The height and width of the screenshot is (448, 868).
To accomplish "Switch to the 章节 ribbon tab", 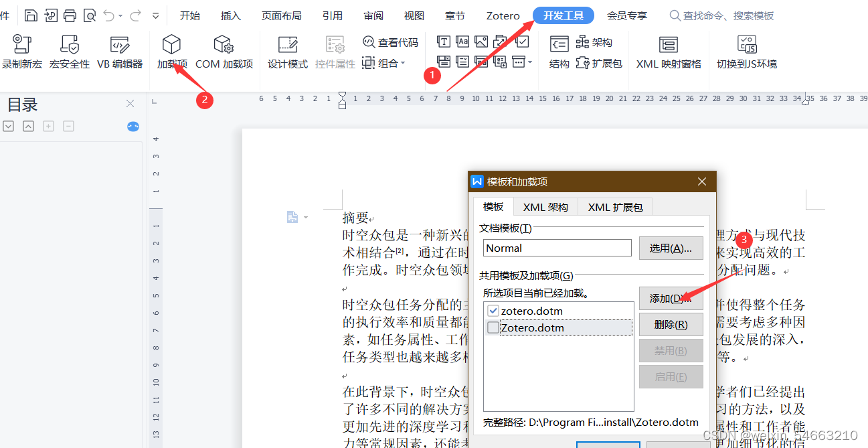I will coord(455,15).
